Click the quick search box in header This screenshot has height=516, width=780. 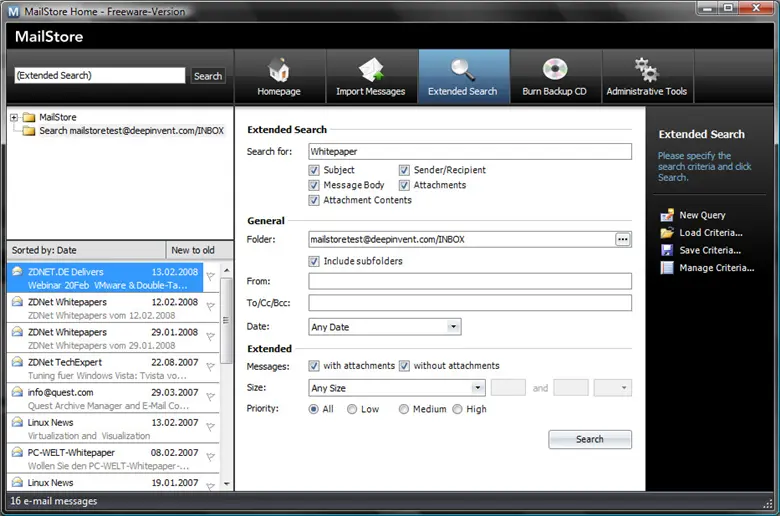click(x=99, y=76)
